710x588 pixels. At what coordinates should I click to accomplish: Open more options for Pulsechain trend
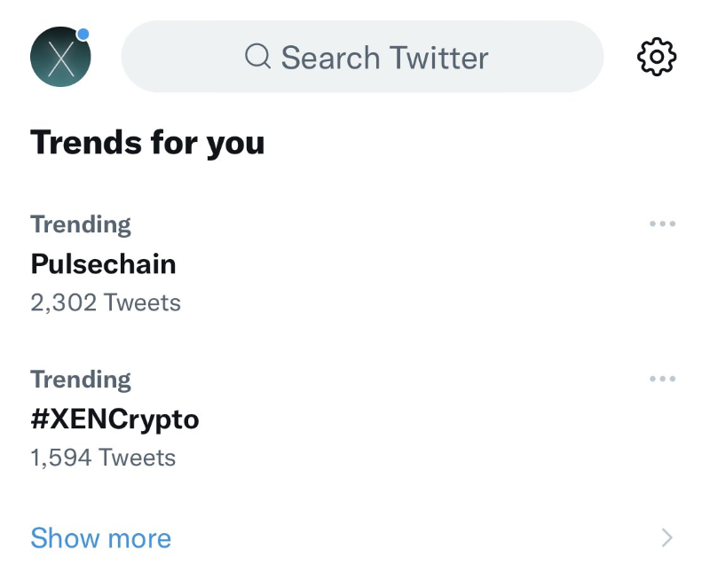[662, 223]
